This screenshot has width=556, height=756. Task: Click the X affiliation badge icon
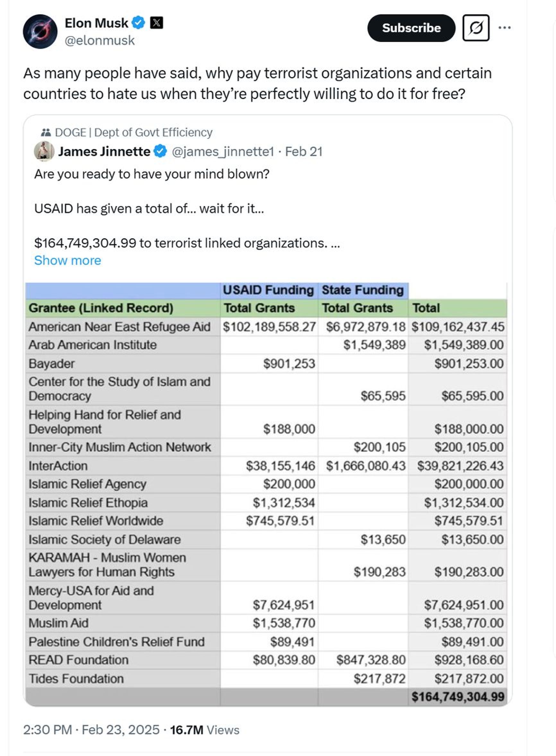156,23
